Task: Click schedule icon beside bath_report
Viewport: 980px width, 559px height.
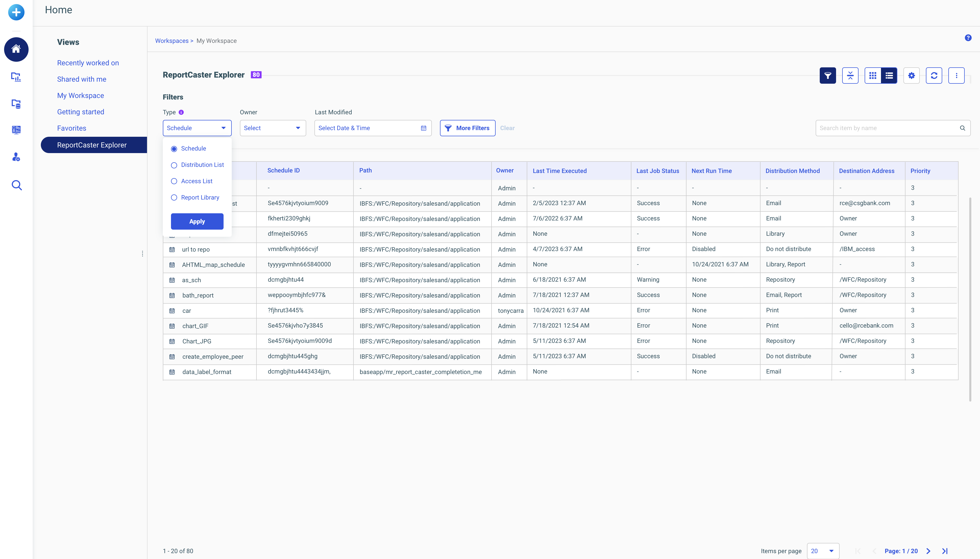Action: (x=172, y=295)
